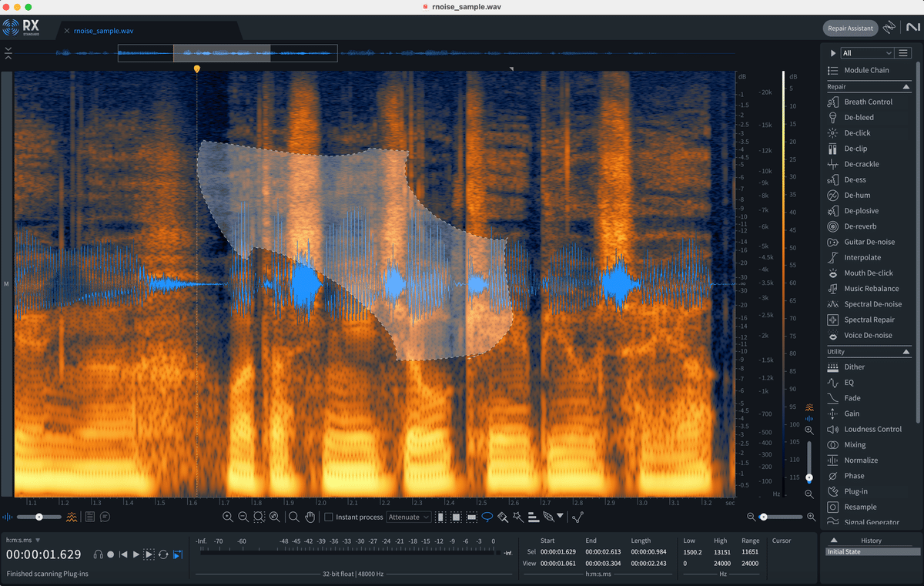Adjust the vertical amplitude zoom slider

[x=809, y=462]
